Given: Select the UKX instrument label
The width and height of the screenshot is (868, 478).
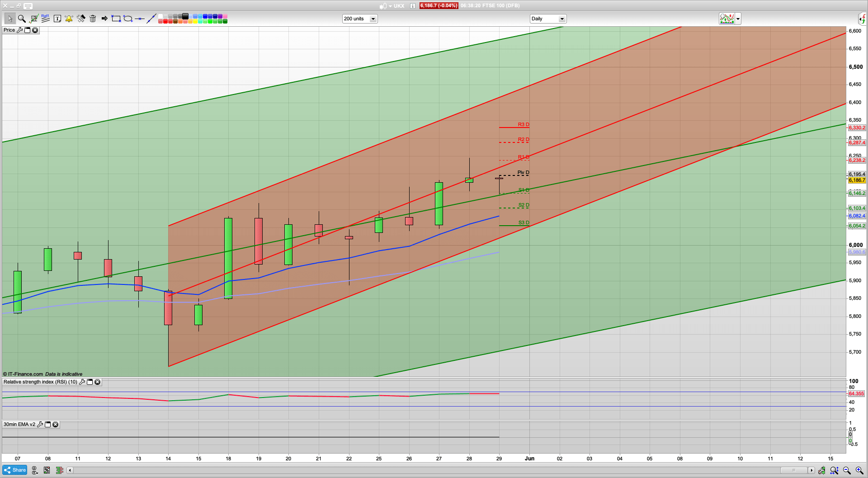Looking at the screenshot, I should click(398, 6).
